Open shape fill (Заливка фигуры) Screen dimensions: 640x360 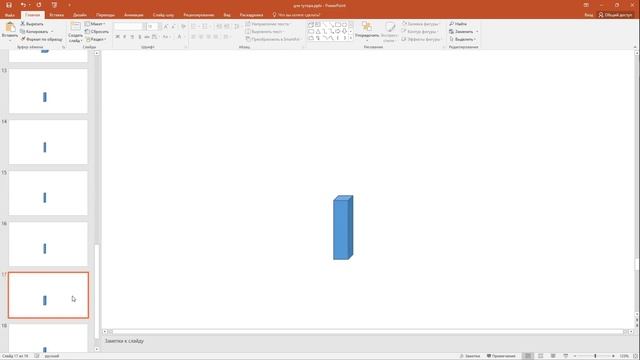coord(420,24)
